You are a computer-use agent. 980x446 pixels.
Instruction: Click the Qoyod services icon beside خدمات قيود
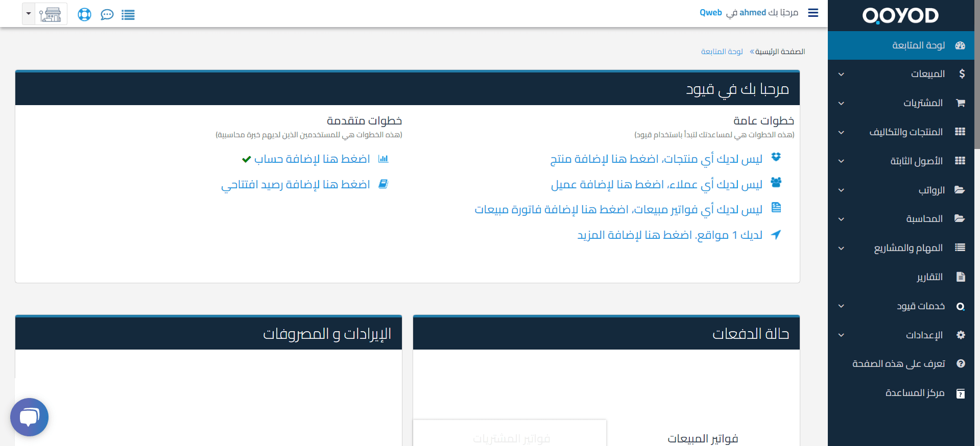(x=961, y=306)
